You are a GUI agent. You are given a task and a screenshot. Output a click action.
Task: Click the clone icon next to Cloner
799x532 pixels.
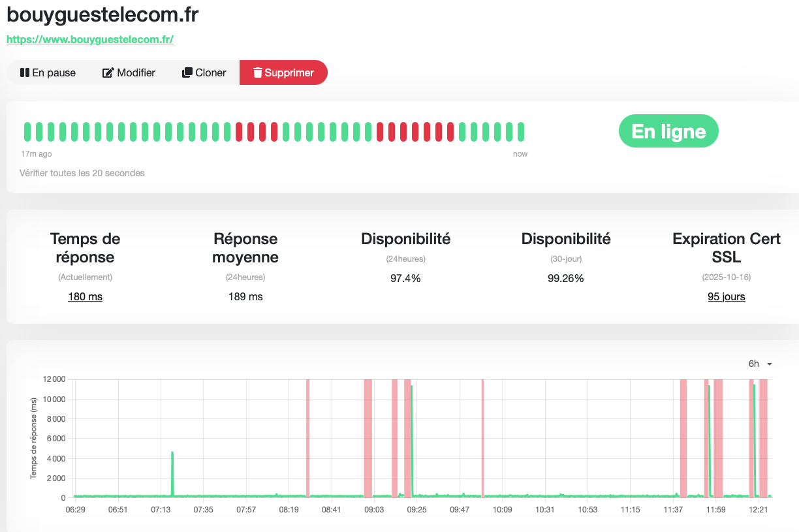point(187,72)
